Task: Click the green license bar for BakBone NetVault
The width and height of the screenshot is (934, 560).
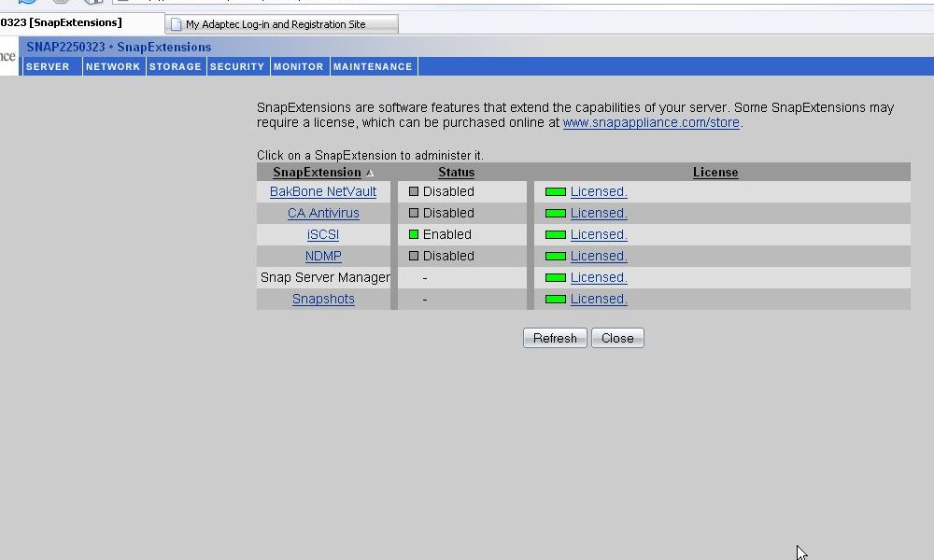Action: pos(556,191)
